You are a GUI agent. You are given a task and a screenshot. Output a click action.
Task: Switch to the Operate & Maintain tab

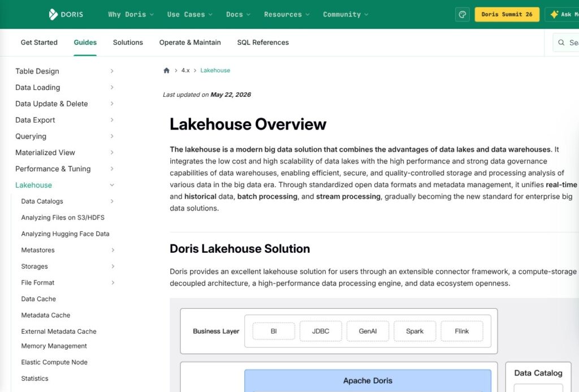click(x=190, y=42)
